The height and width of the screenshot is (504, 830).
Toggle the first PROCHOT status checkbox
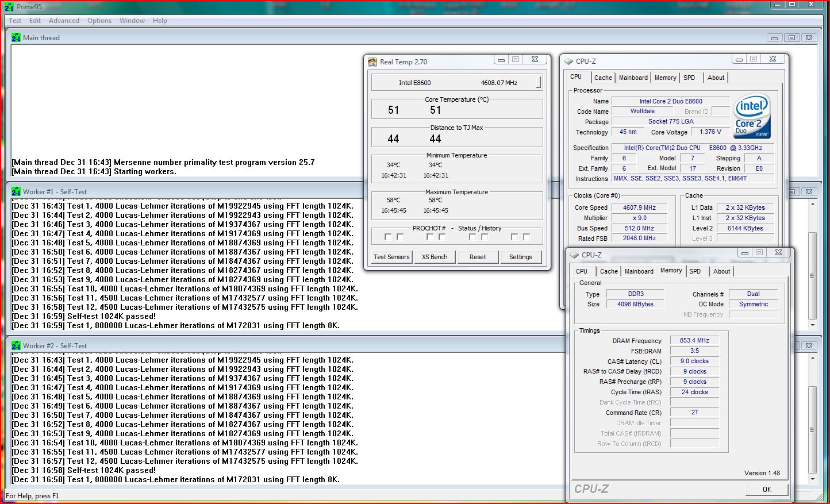coord(387,237)
